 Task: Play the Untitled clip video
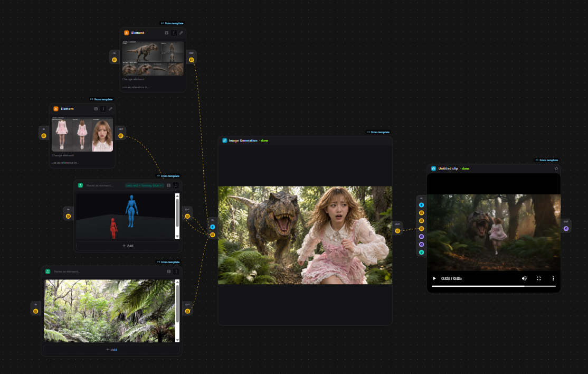tap(434, 278)
